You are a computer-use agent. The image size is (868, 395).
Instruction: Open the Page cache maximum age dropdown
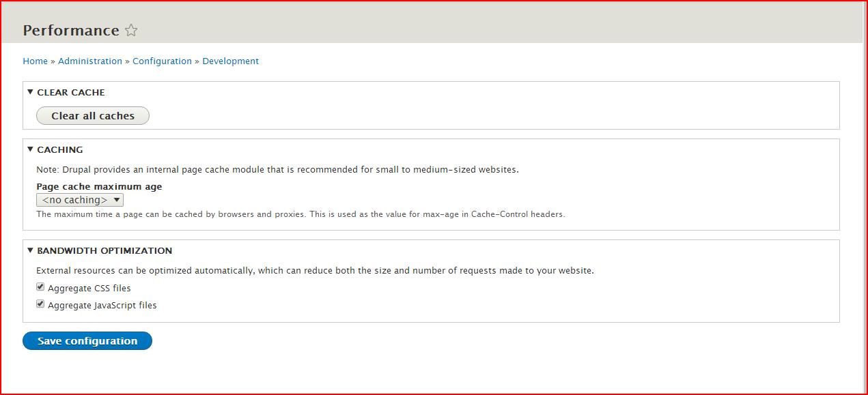pyautogui.click(x=80, y=200)
